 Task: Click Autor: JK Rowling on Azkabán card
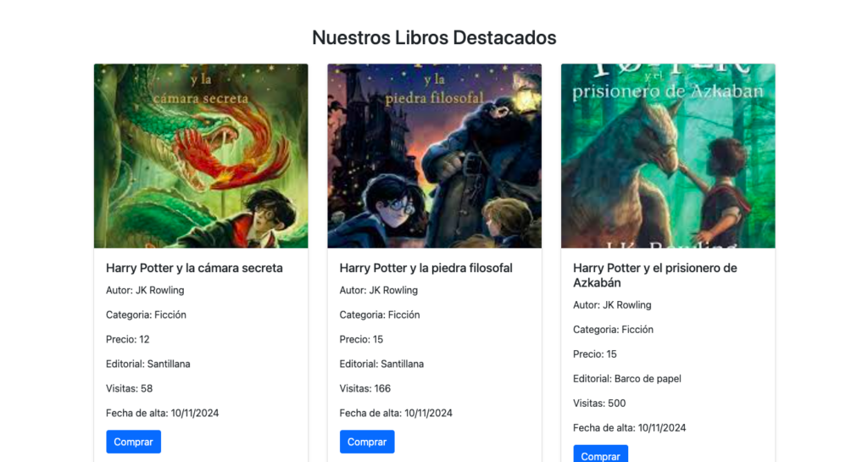pyautogui.click(x=612, y=305)
